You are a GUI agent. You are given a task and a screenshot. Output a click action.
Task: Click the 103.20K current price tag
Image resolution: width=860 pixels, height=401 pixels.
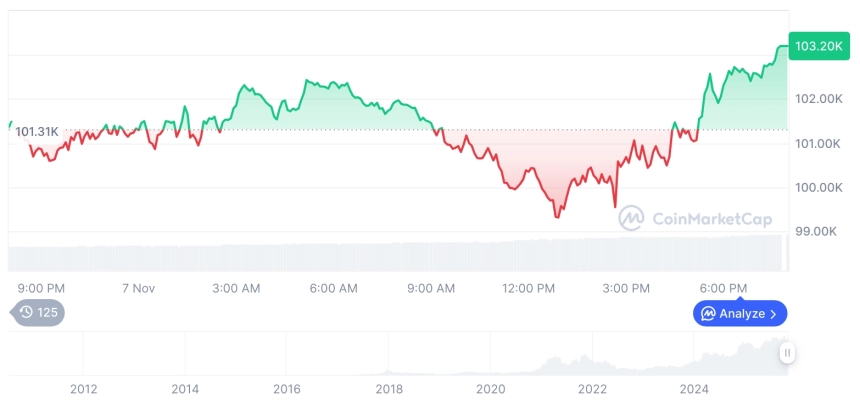817,46
